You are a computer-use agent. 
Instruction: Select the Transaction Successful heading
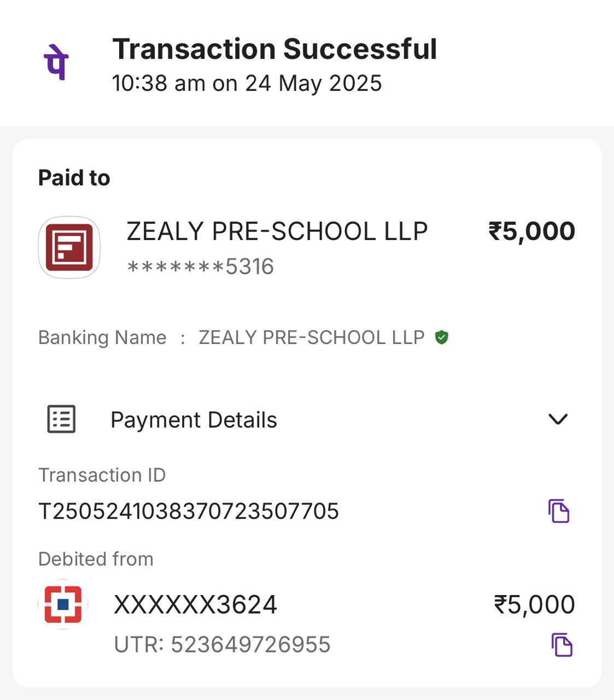point(274,49)
